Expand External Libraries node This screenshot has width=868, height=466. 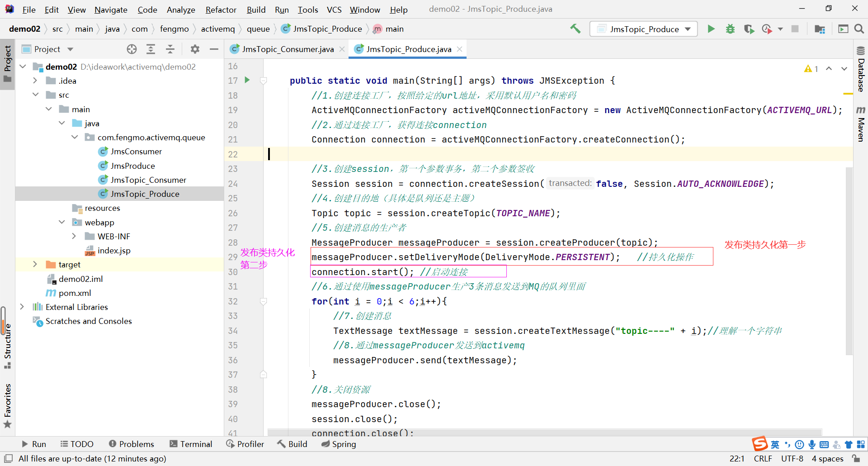[22, 307]
